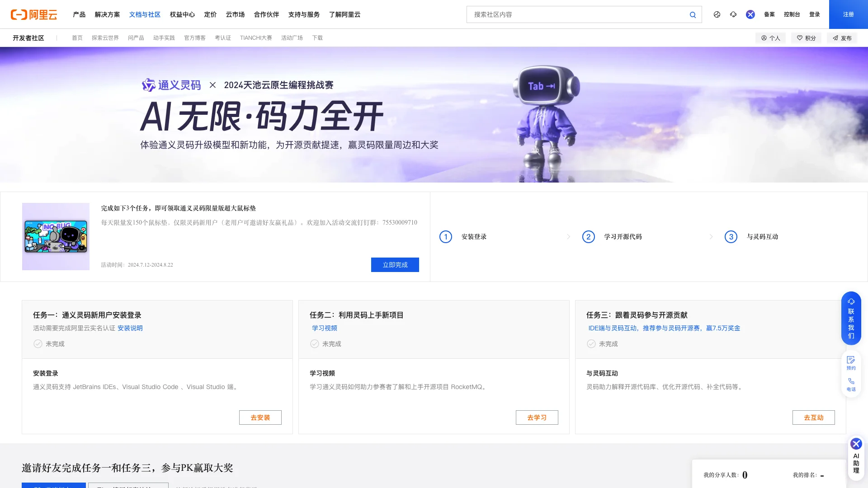Click the 备案 link
The height and width of the screenshot is (488, 868).
tap(769, 14)
